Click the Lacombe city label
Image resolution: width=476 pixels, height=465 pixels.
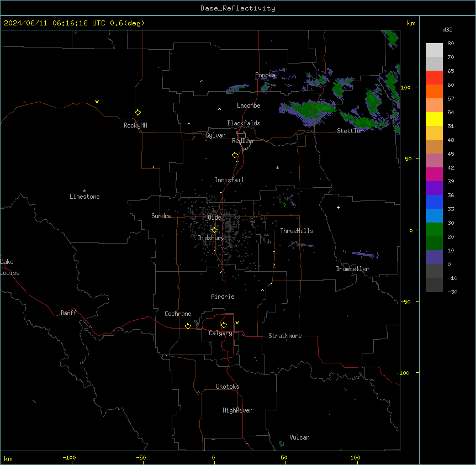point(248,105)
